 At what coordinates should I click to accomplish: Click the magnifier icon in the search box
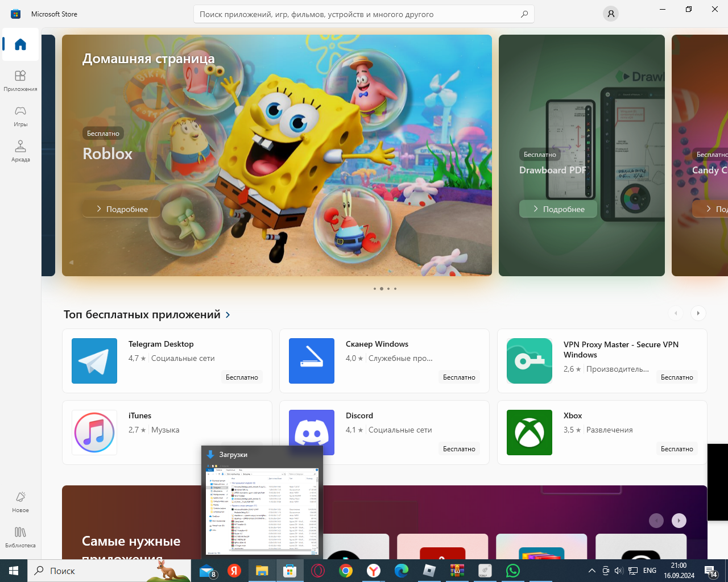[524, 14]
